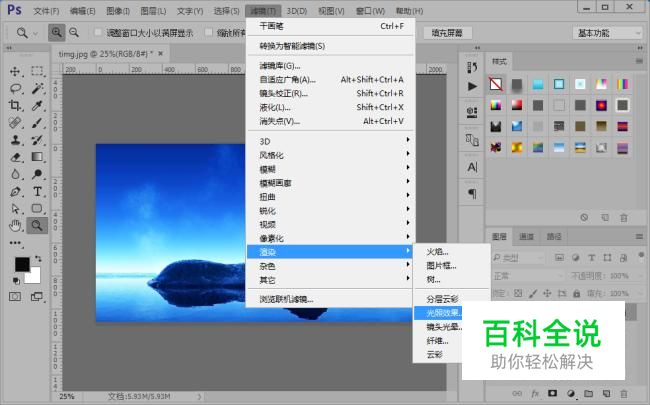Image resolution: width=650 pixels, height=405 pixels.
Task: Select the History Brush tool
Action: click(37, 140)
